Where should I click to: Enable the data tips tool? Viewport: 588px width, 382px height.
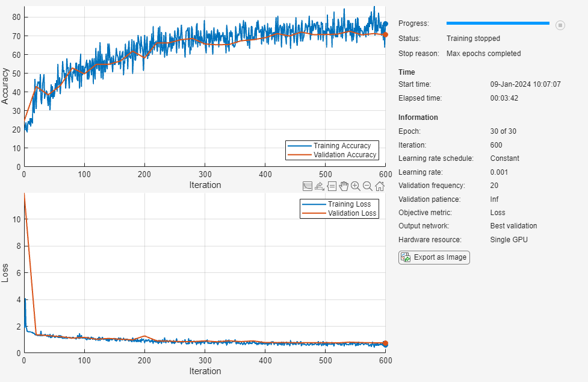pyautogui.click(x=332, y=186)
